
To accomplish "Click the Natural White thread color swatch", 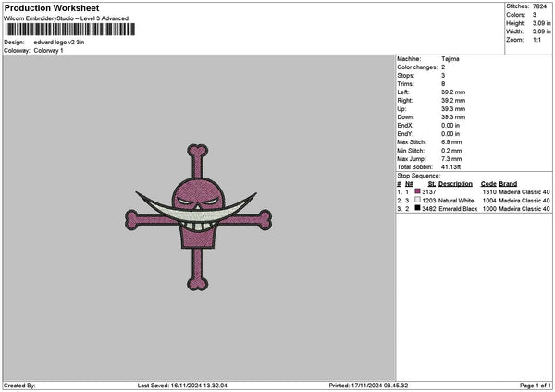I will pos(418,200).
